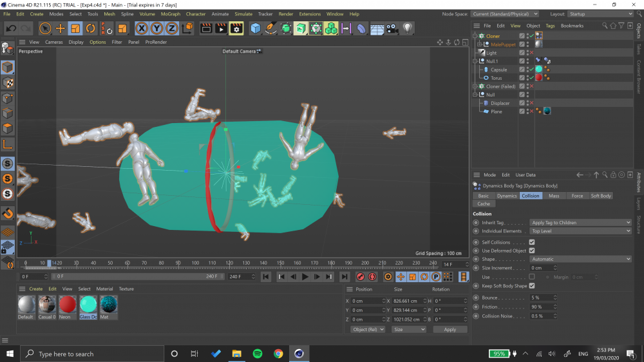The image size is (644, 362).
Task: Click the Undo arrow icon
Action: click(11, 28)
